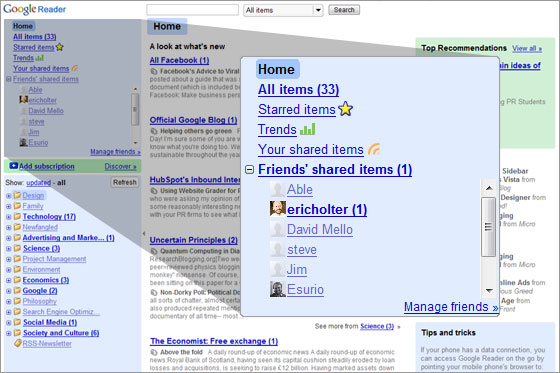Image resolution: width=560 pixels, height=373 pixels.
Task: Show only updated subscriptions
Action: point(39,183)
